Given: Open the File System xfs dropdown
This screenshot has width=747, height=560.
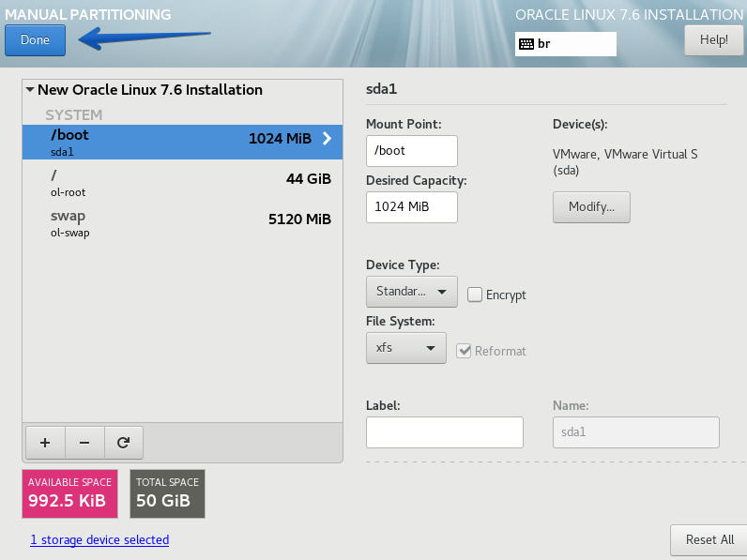Looking at the screenshot, I should [405, 348].
